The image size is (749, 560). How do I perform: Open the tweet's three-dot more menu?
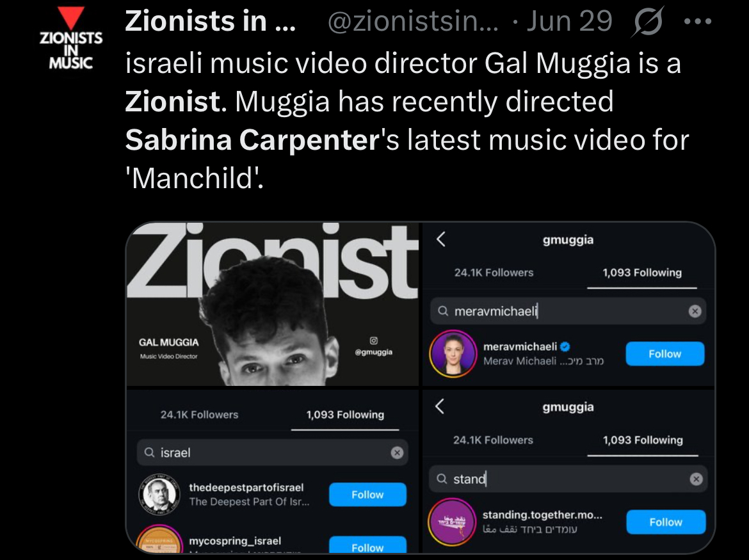(x=697, y=22)
